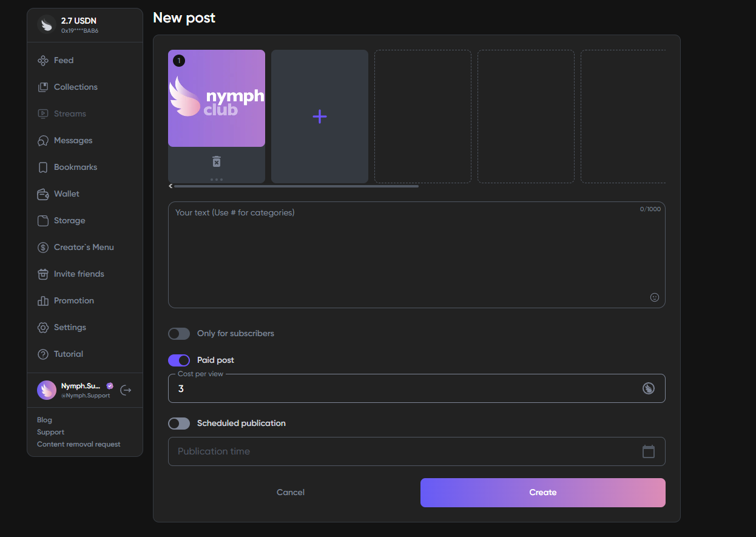Click the Messages chat bubble icon

[43, 140]
